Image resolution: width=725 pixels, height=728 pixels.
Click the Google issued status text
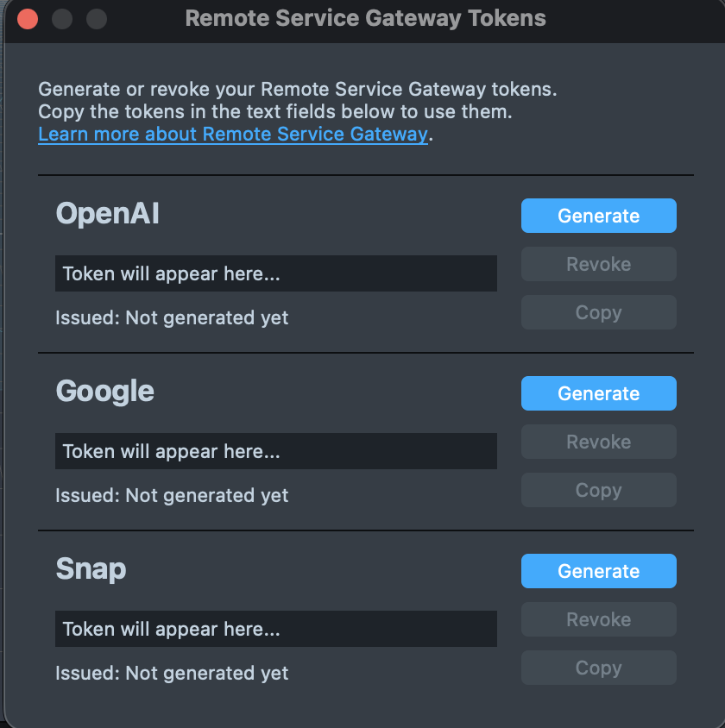(x=172, y=495)
